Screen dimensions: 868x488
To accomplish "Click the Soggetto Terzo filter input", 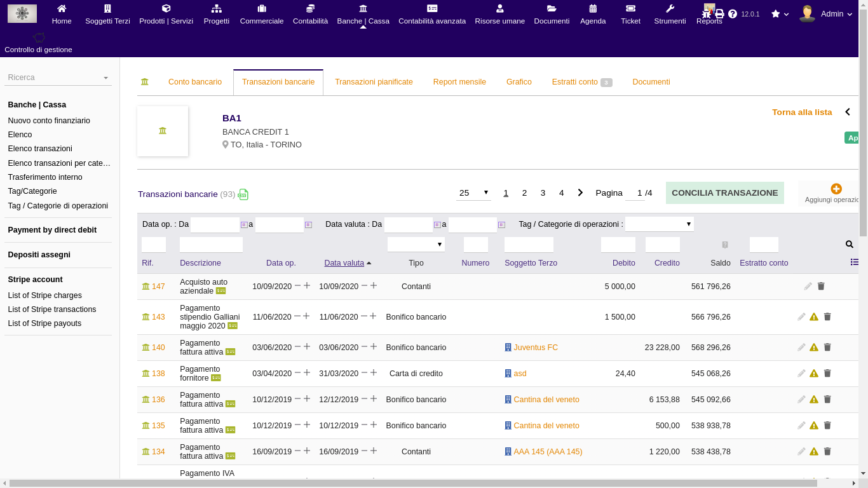I will 529,245.
